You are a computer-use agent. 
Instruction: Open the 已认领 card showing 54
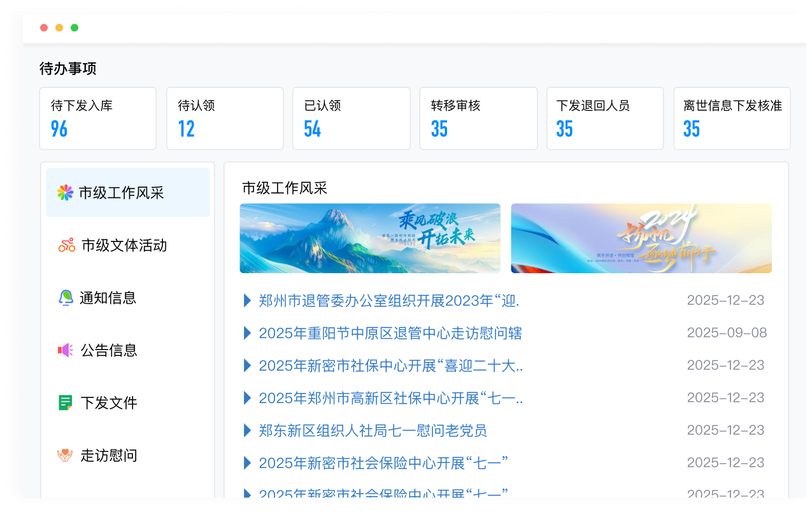click(x=352, y=118)
